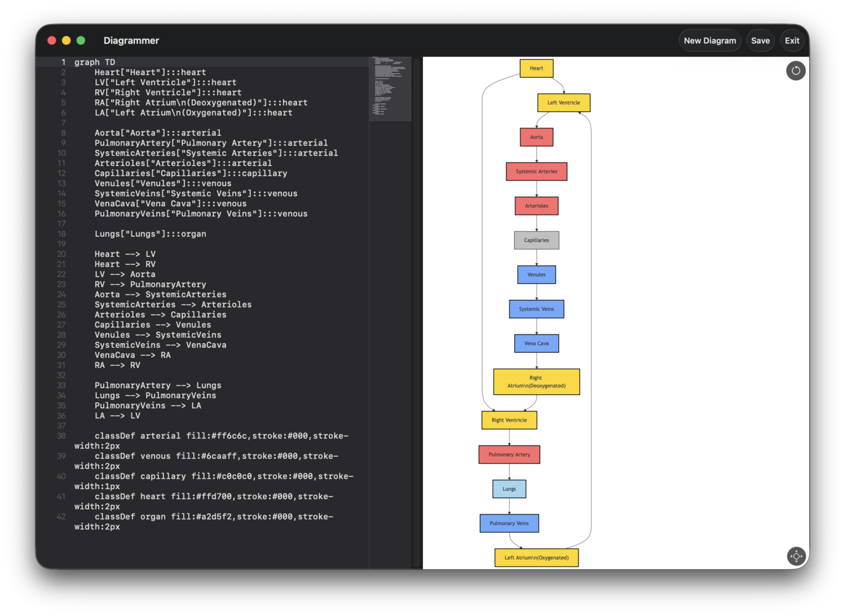Select the Pulmonary Artery node

click(x=509, y=454)
